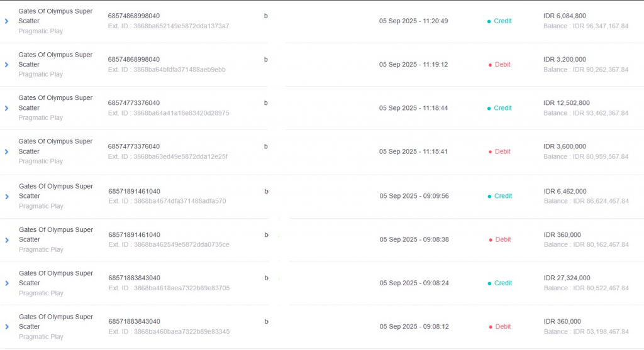The width and height of the screenshot is (644, 350).
Task: Expand the 09:08:38 Debit transaction row
Action: pos(6,240)
